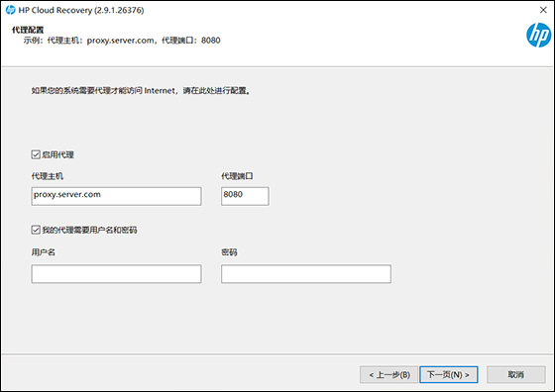Click the 代理端口 field showing 8080
Image resolution: width=555 pixels, height=392 pixels.
[x=245, y=196]
